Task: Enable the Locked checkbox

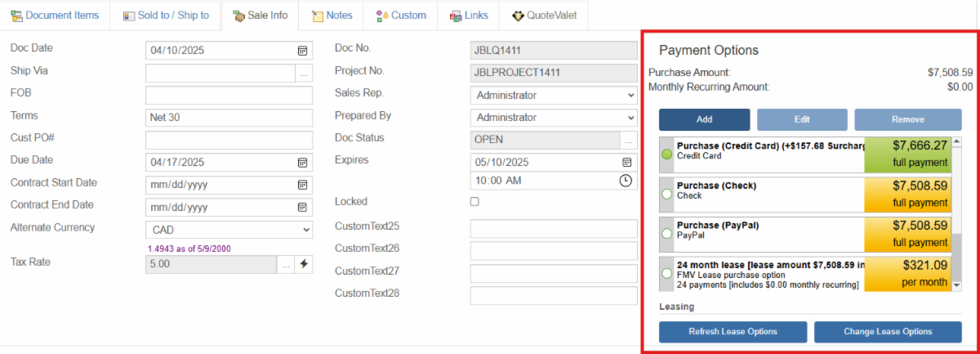Action: [474, 202]
